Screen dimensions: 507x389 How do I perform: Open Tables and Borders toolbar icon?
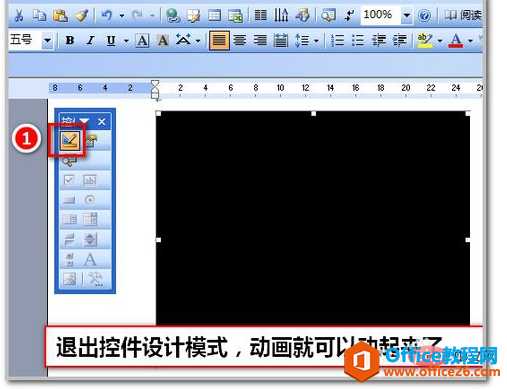(194, 15)
